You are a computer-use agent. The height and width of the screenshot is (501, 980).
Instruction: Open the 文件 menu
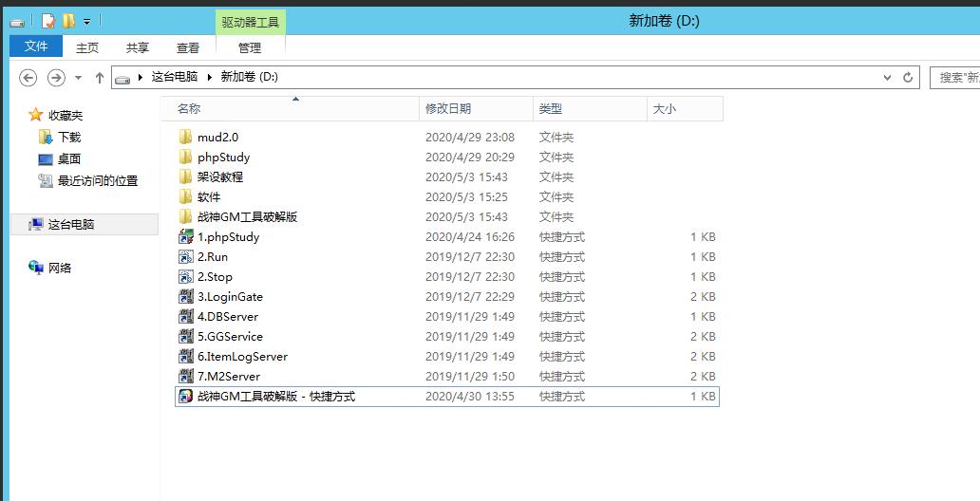36,46
